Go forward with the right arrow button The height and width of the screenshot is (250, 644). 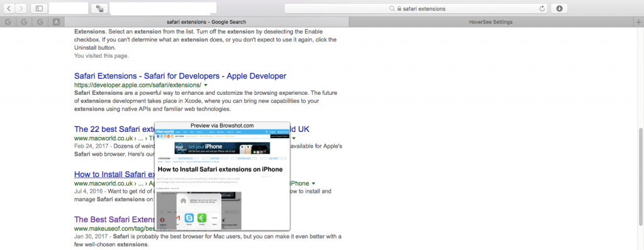pyautogui.click(x=21, y=8)
